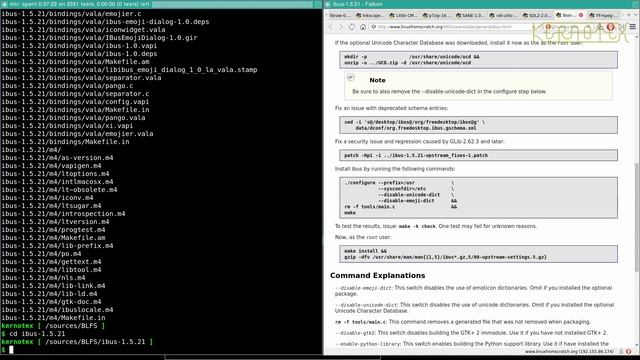Click the 'Command Explanations' heading

point(378,276)
